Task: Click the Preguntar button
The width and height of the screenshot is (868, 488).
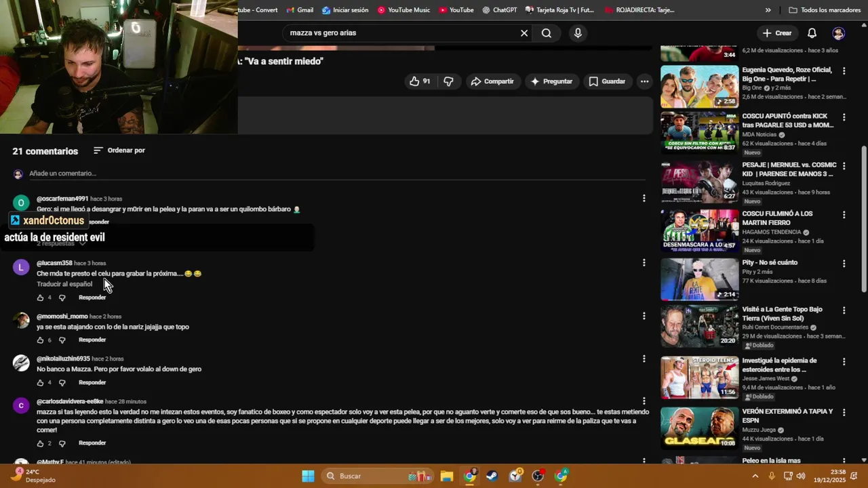Action: [x=551, y=81]
